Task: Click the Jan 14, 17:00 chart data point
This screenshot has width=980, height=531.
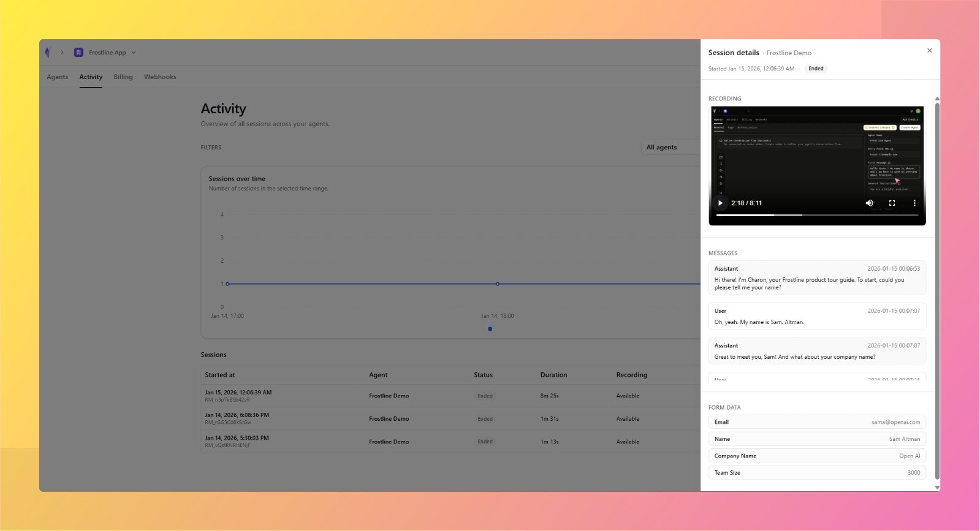Action: click(x=227, y=284)
